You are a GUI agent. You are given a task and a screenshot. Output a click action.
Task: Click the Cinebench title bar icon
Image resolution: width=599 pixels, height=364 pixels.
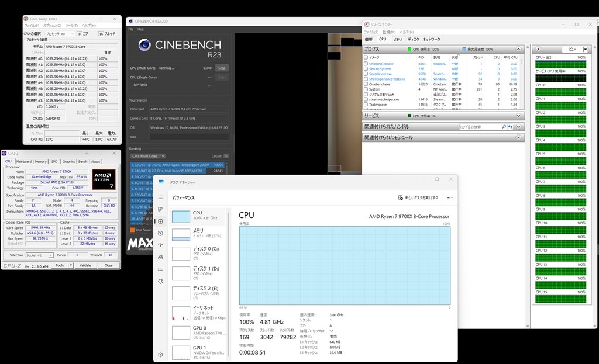[130, 22]
